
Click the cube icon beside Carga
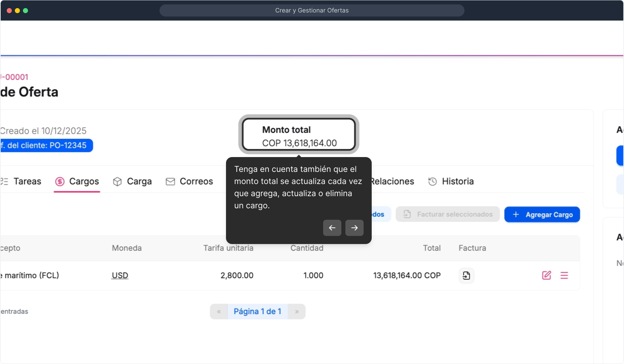[x=117, y=182]
